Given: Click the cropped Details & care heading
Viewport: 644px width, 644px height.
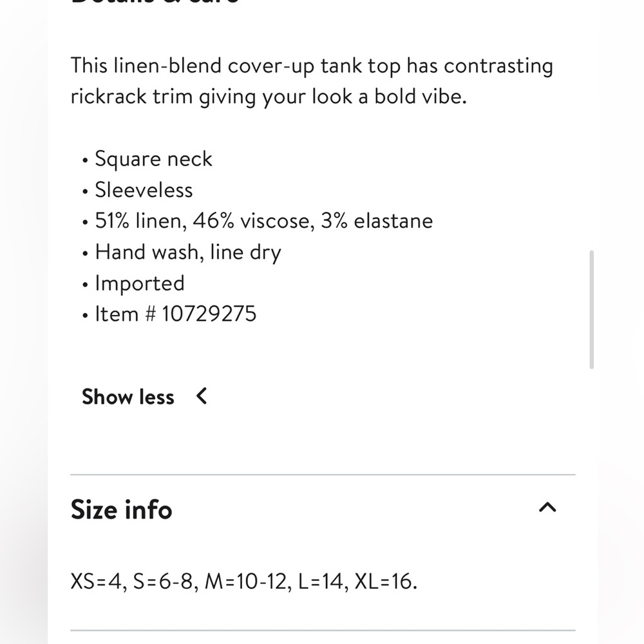Looking at the screenshot, I should click(155, 3).
